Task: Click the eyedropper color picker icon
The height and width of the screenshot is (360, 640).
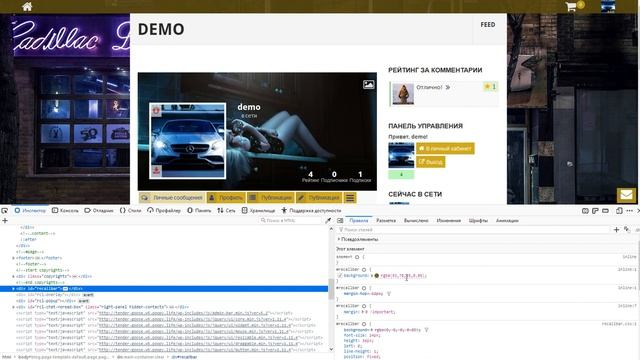Action: pos(328,220)
